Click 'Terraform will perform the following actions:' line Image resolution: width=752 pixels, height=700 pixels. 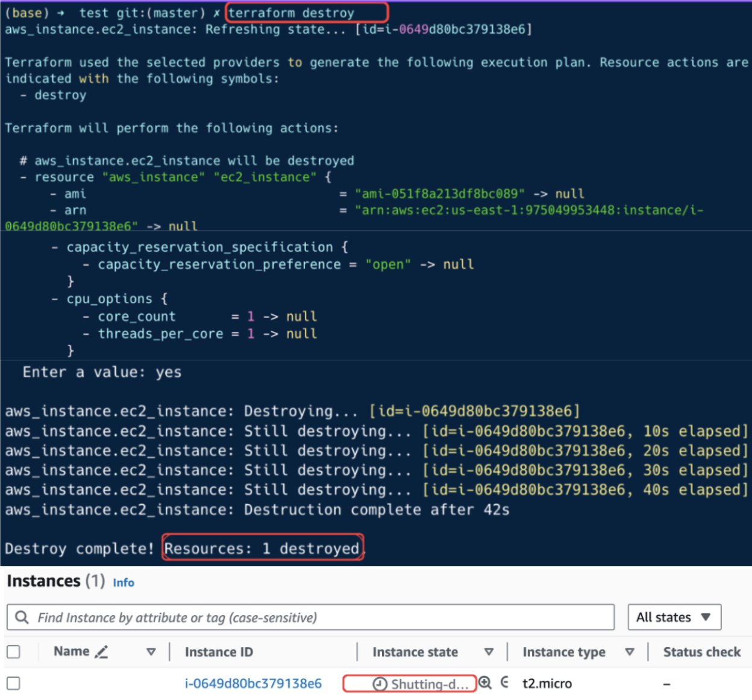point(172,128)
